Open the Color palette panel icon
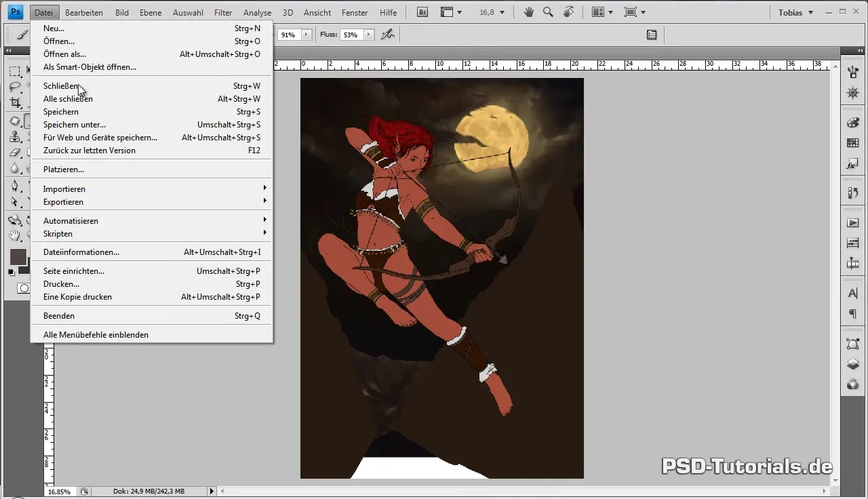 (853, 123)
